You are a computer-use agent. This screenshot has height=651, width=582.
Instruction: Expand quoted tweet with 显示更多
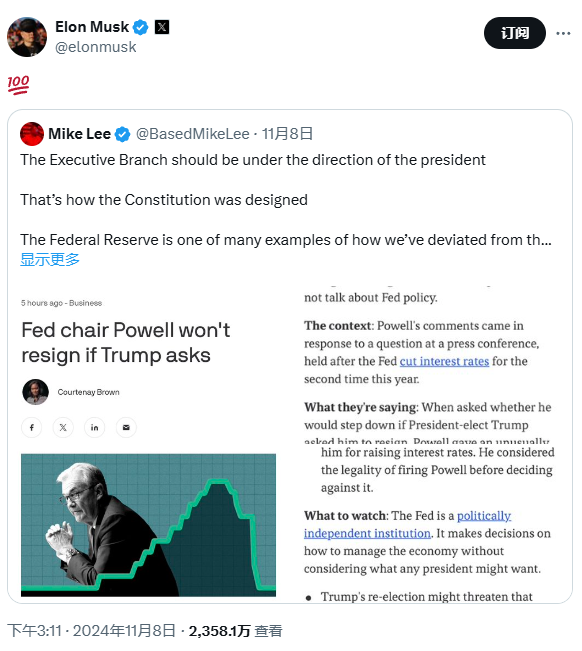[x=50, y=259]
